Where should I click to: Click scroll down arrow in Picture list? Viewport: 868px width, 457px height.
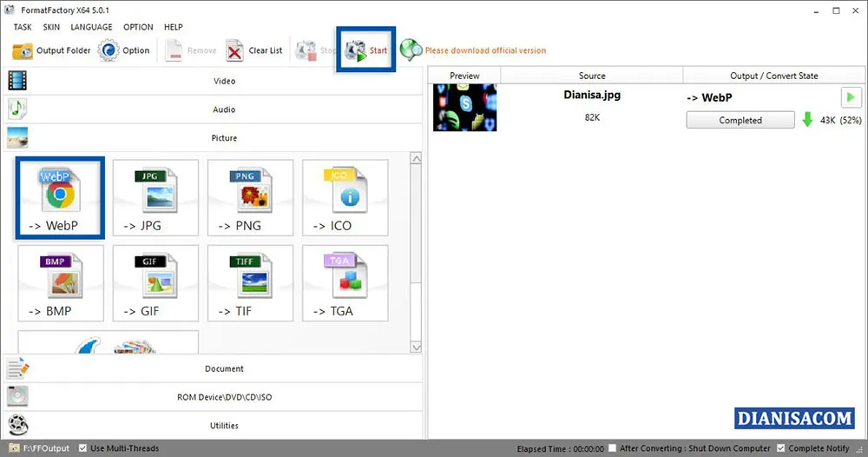[417, 348]
